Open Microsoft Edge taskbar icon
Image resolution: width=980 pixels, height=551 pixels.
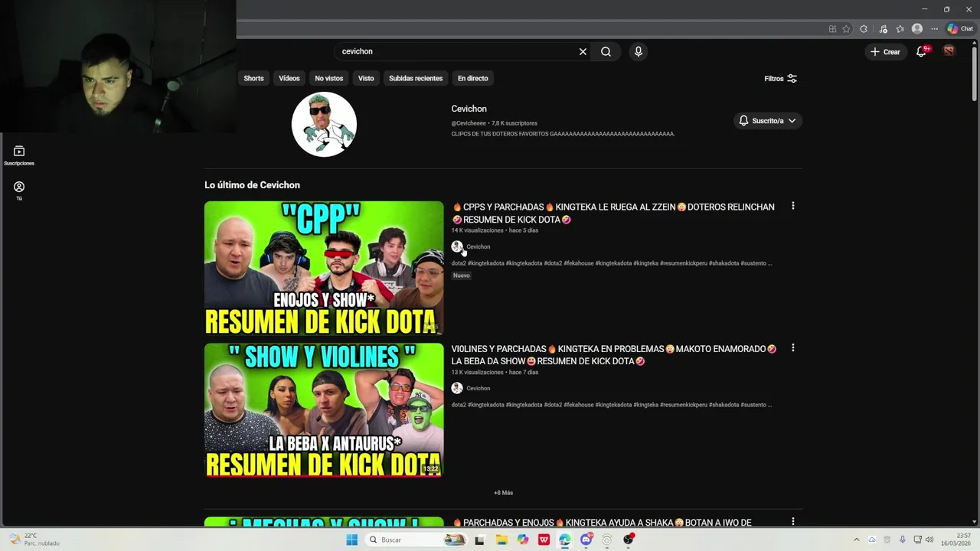[564, 540]
